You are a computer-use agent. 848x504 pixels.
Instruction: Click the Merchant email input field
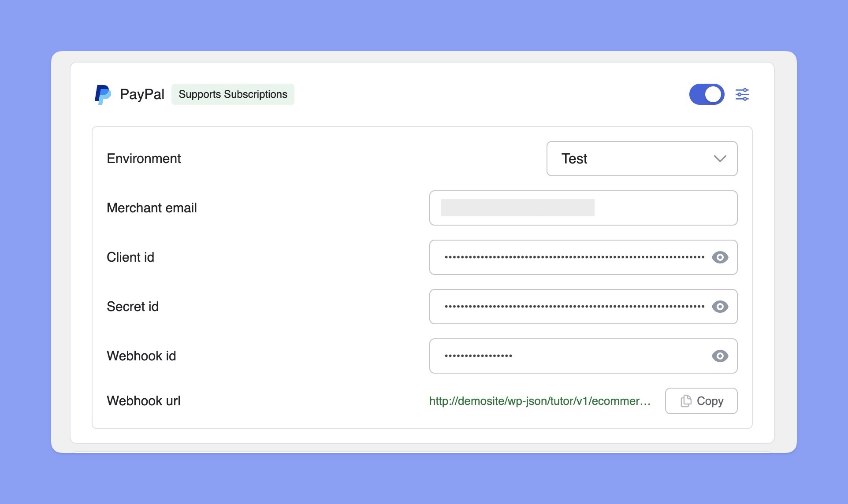pos(583,208)
